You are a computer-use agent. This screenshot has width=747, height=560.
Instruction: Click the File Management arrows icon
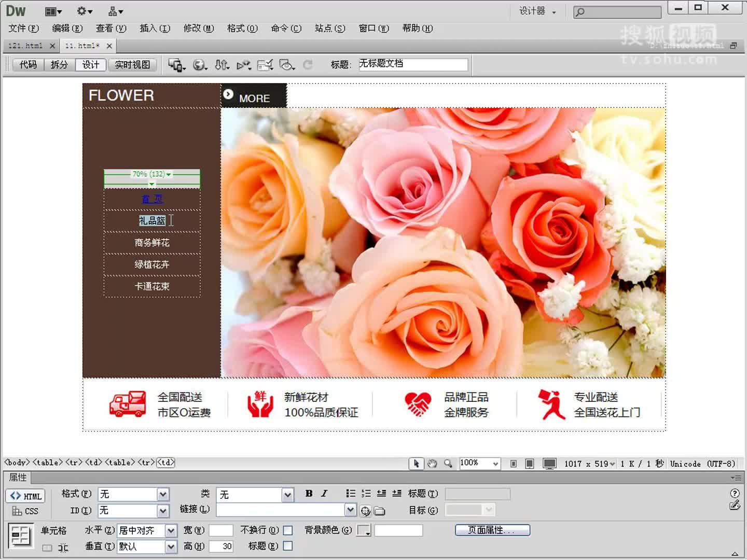222,65
